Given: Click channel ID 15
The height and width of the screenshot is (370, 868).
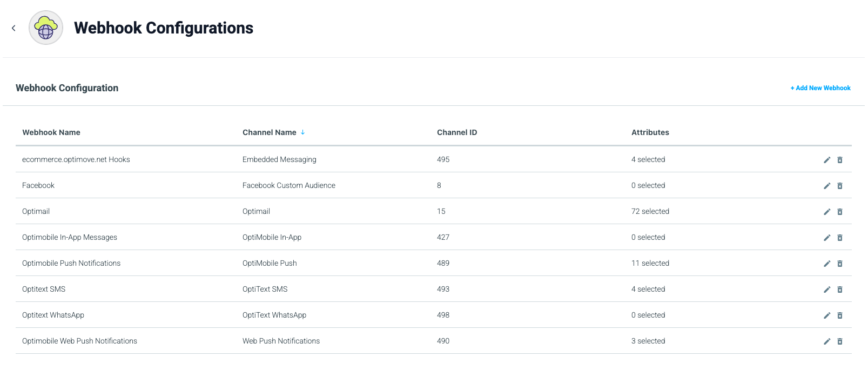Looking at the screenshot, I should [441, 211].
